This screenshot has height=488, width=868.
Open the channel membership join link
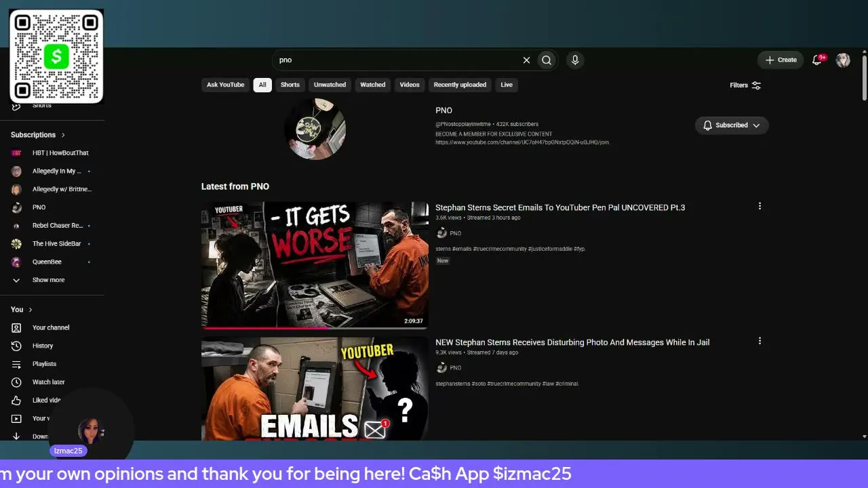coord(523,142)
